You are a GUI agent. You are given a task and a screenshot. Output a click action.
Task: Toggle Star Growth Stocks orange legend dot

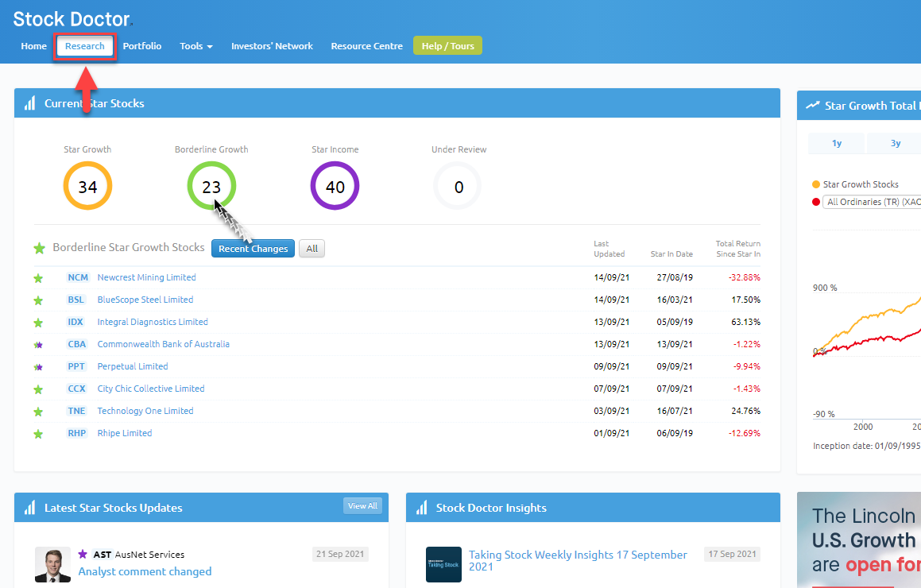816,184
